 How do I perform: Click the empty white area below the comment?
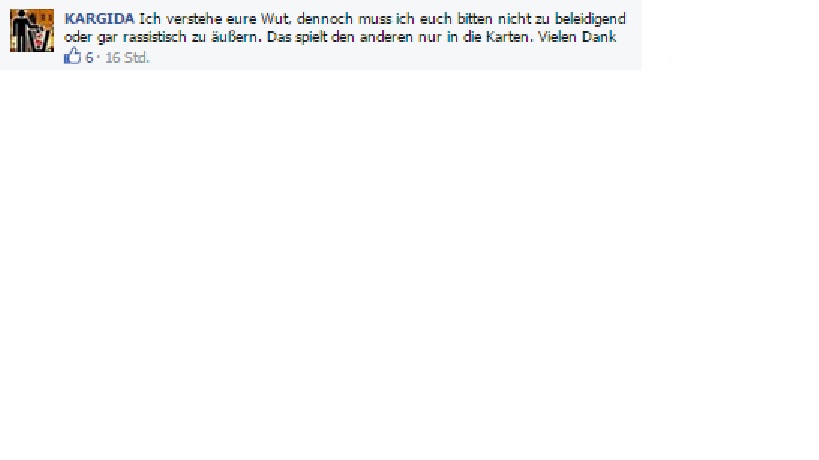410,261
